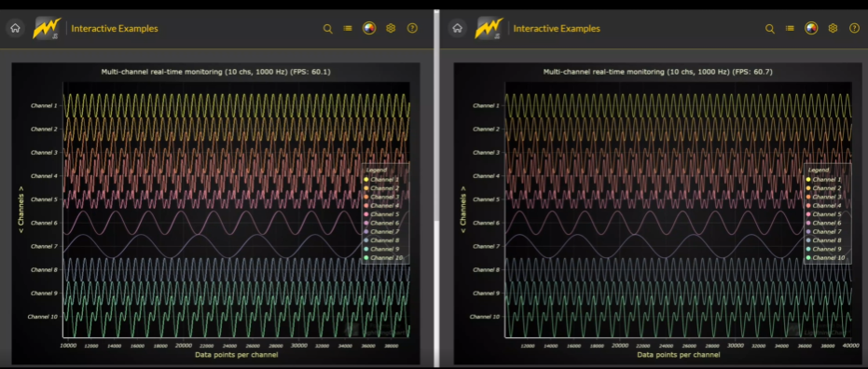Open the examples list icon in left window

pyautogui.click(x=348, y=28)
